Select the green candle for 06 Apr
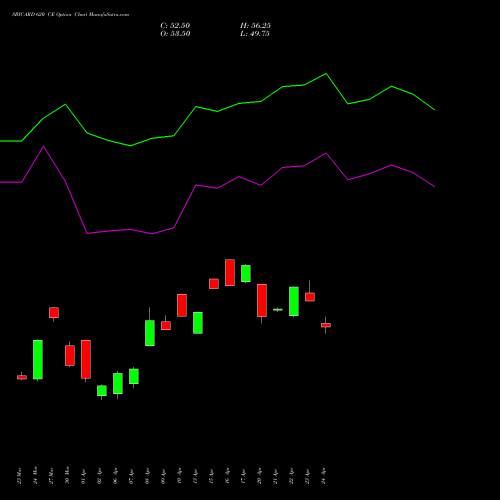The width and height of the screenshot is (500, 500). [x=118, y=383]
